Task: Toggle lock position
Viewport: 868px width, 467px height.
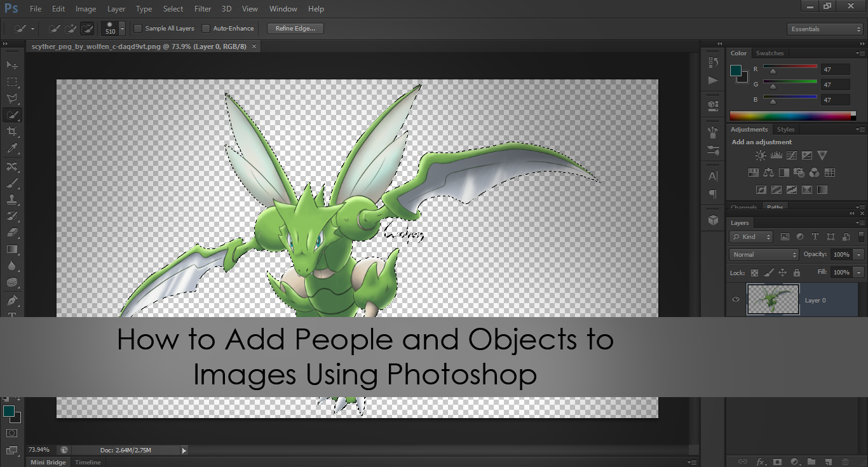Action: tap(782, 273)
